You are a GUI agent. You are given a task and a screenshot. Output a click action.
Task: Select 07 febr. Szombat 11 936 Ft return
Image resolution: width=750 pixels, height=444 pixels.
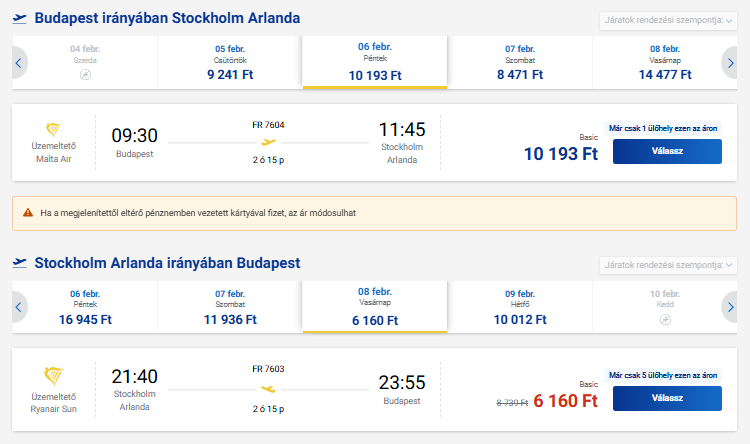(230, 307)
